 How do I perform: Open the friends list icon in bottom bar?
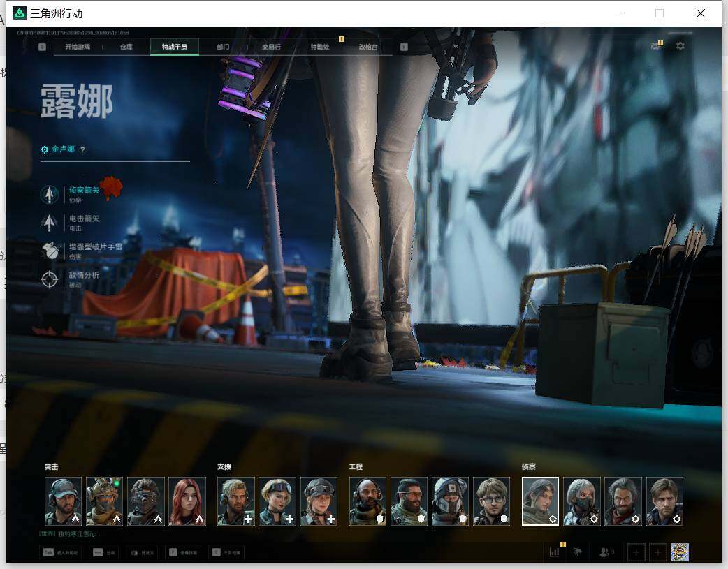606,552
